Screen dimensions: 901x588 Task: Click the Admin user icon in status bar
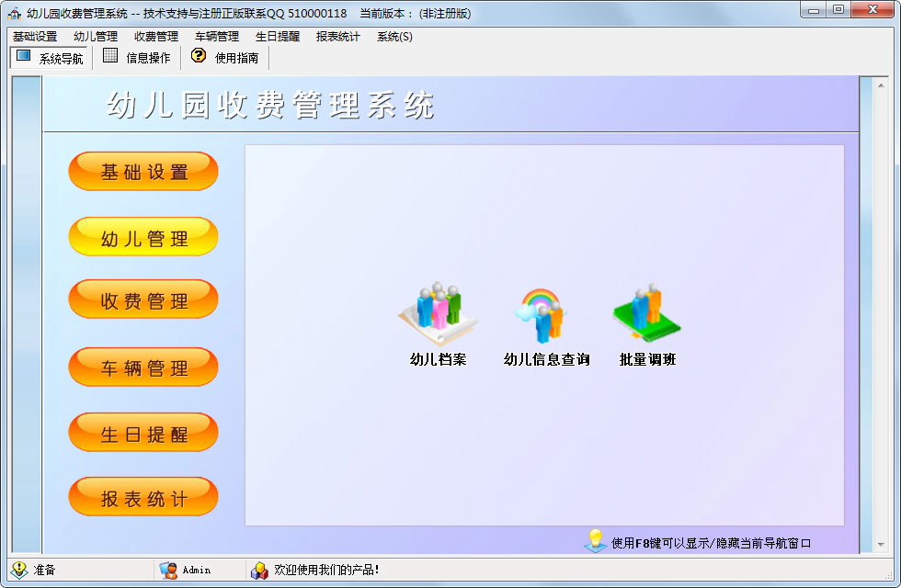168,570
